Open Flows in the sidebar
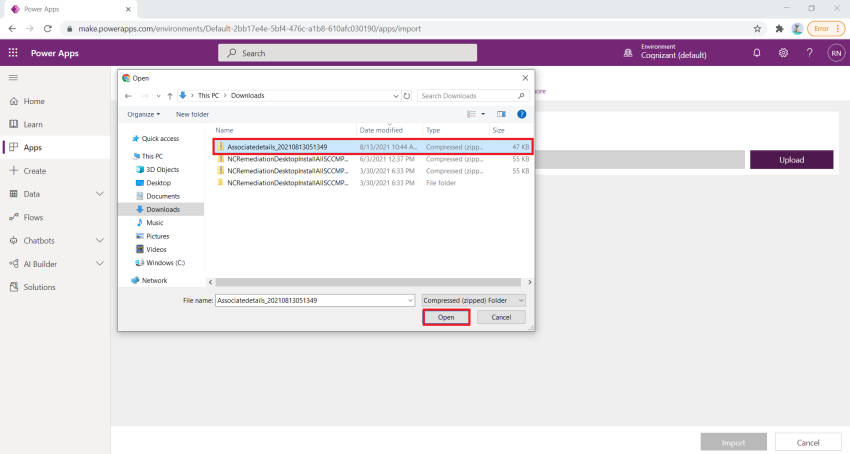This screenshot has height=454, width=850. [x=33, y=218]
